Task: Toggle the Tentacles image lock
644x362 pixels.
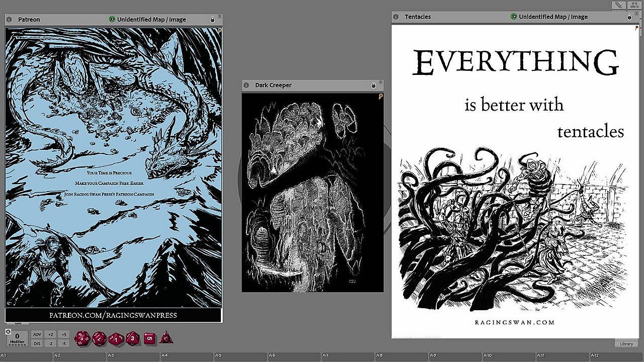Action: tap(629, 17)
